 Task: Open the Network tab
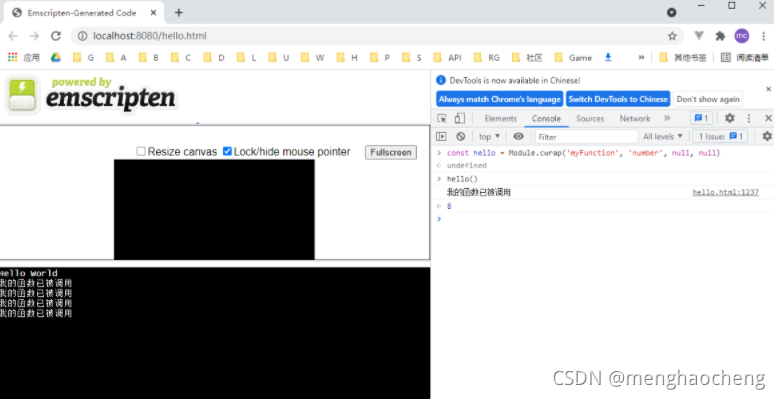[x=635, y=118]
